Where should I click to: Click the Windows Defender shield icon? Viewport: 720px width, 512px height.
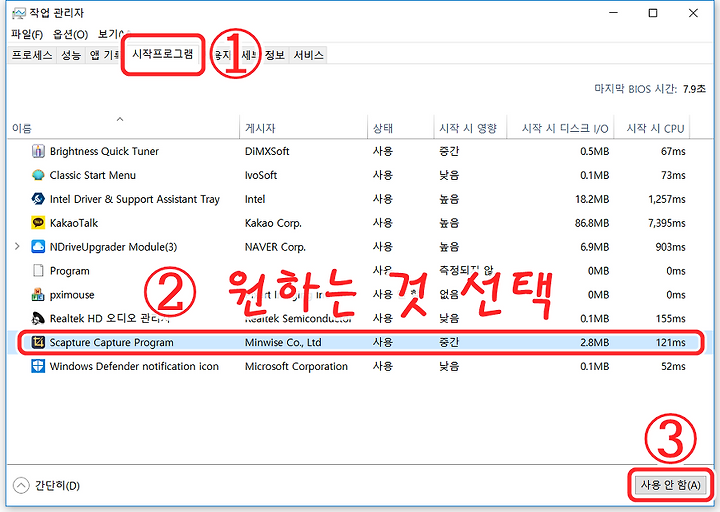click(x=38, y=366)
